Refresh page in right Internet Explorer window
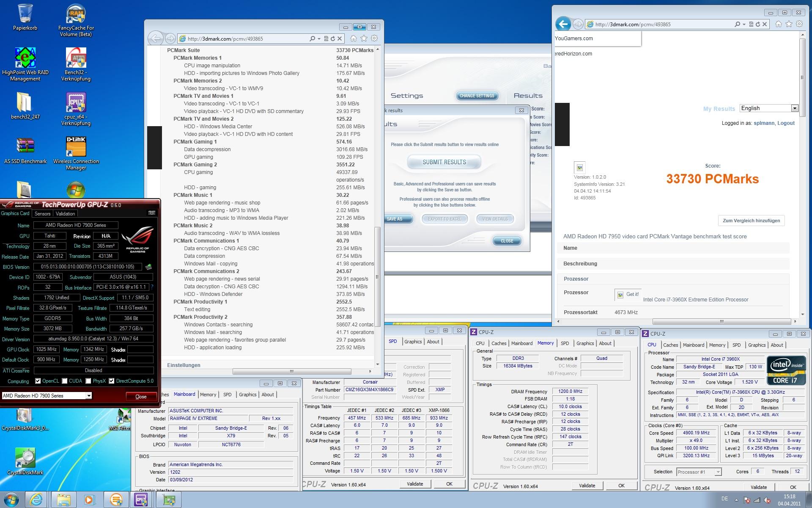The image size is (812, 508). [x=757, y=24]
